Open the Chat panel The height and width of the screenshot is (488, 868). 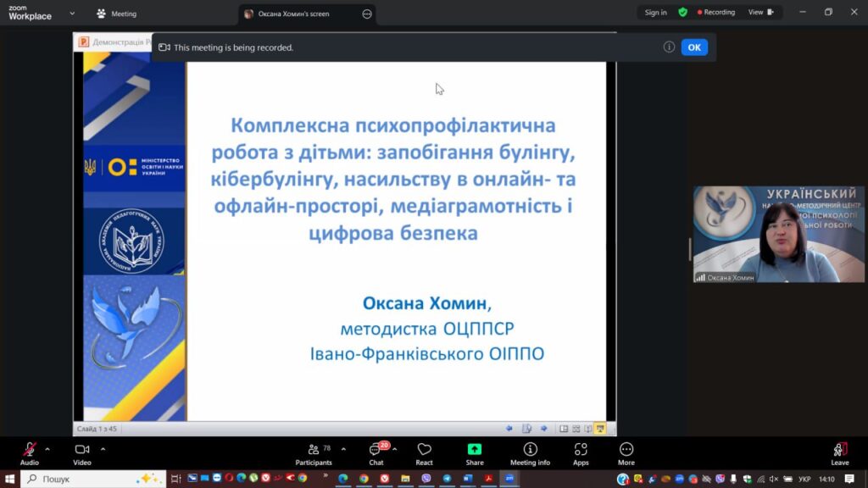(376, 452)
